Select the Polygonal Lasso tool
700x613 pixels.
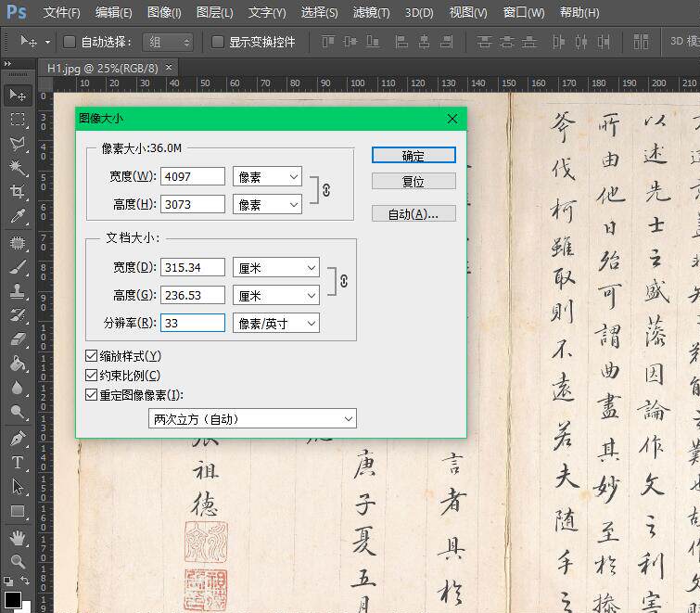(18, 144)
